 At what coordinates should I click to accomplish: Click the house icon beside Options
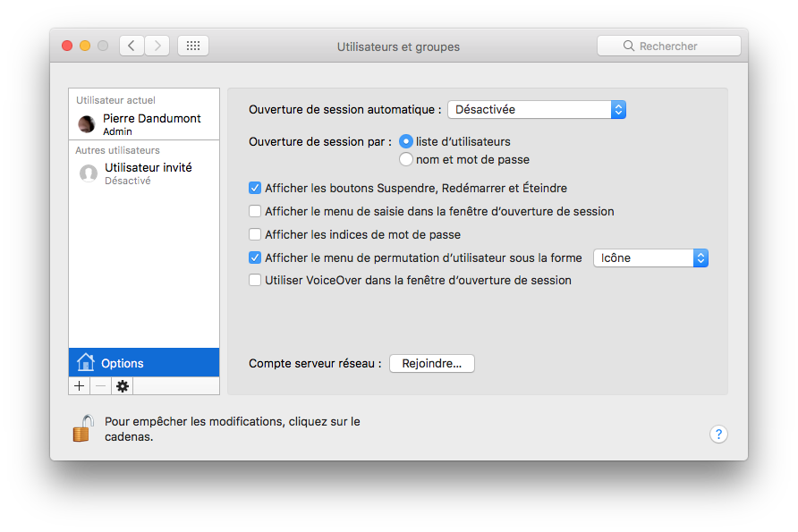86,362
